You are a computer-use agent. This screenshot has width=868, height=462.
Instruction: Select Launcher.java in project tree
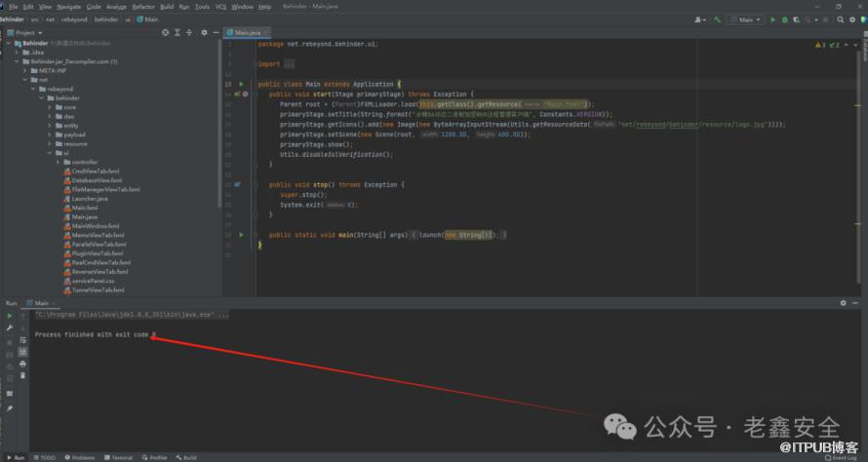pos(89,198)
